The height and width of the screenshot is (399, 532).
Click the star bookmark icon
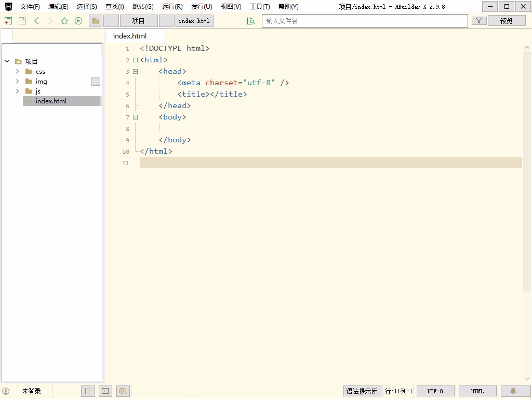pyautogui.click(x=64, y=21)
